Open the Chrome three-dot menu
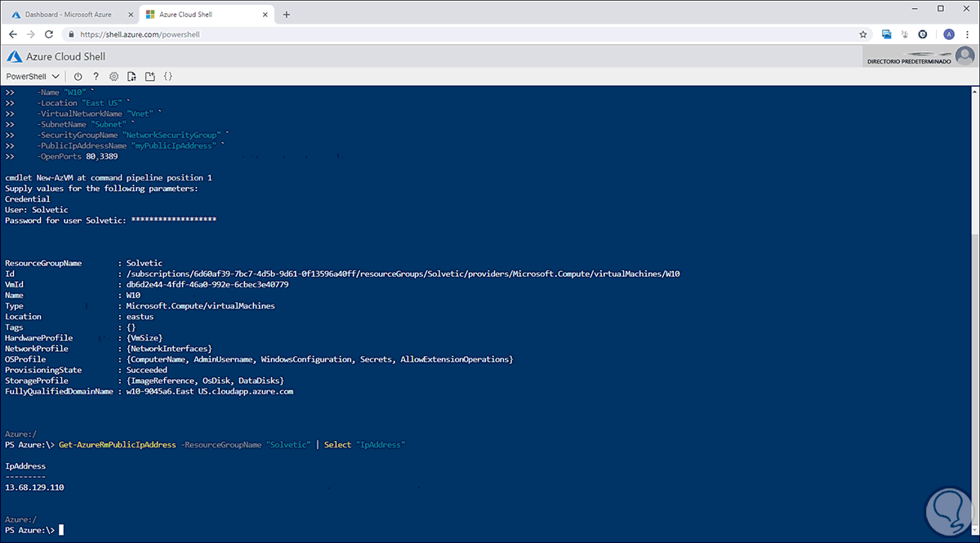Screen dimensions: 980x543 point(966,34)
